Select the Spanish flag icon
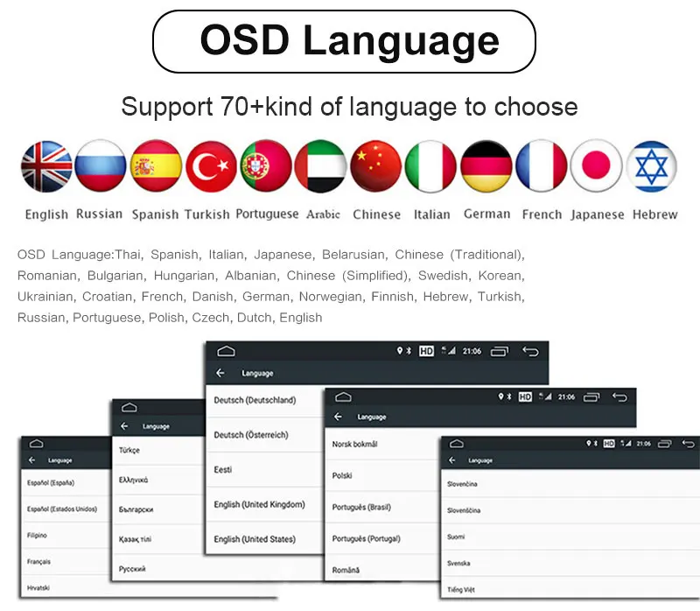Viewport: 700px width, 611px height. (156, 165)
